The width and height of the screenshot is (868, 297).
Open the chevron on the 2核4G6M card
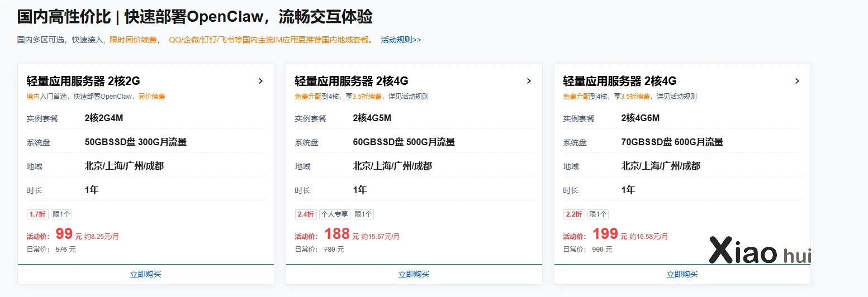point(797,82)
